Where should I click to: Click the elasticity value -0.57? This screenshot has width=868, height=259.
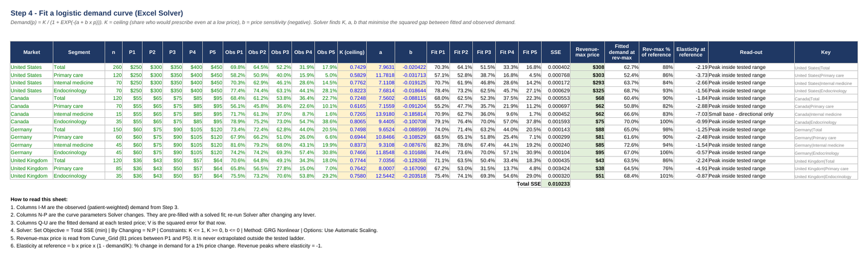[691, 153]
